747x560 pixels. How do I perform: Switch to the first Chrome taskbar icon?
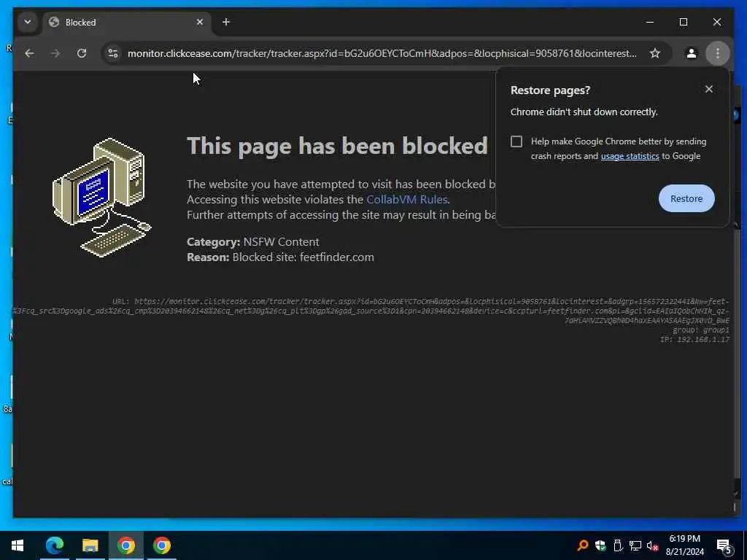tap(125, 545)
